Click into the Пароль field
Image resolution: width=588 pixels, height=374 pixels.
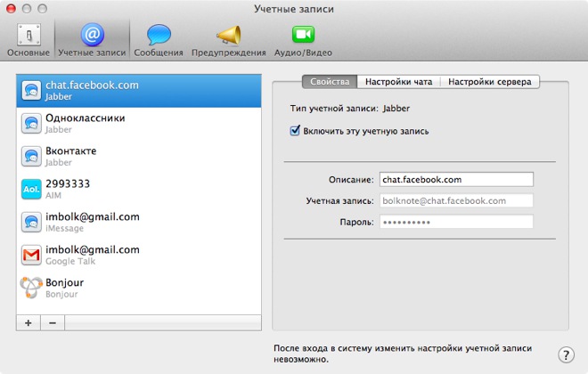tap(456, 222)
